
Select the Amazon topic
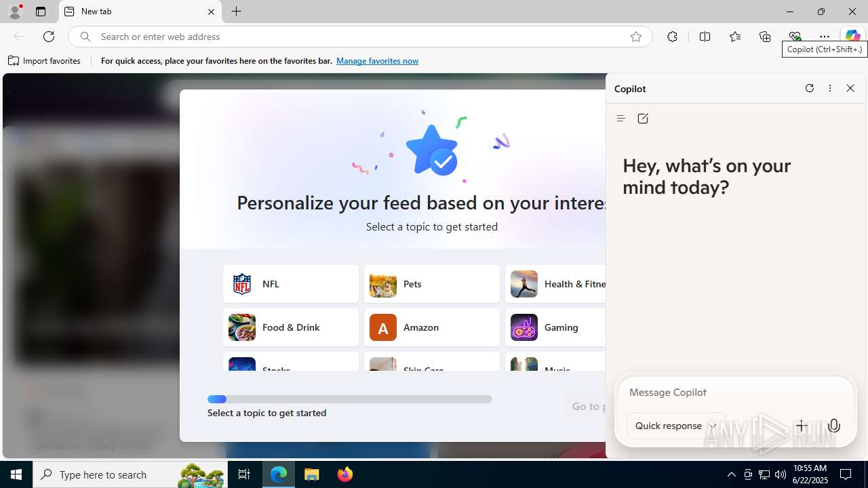pos(432,327)
